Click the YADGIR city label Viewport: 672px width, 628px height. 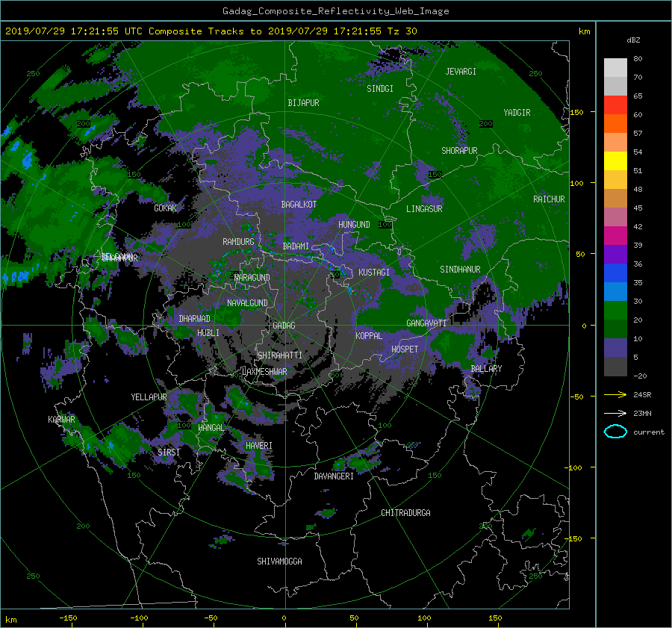click(517, 113)
